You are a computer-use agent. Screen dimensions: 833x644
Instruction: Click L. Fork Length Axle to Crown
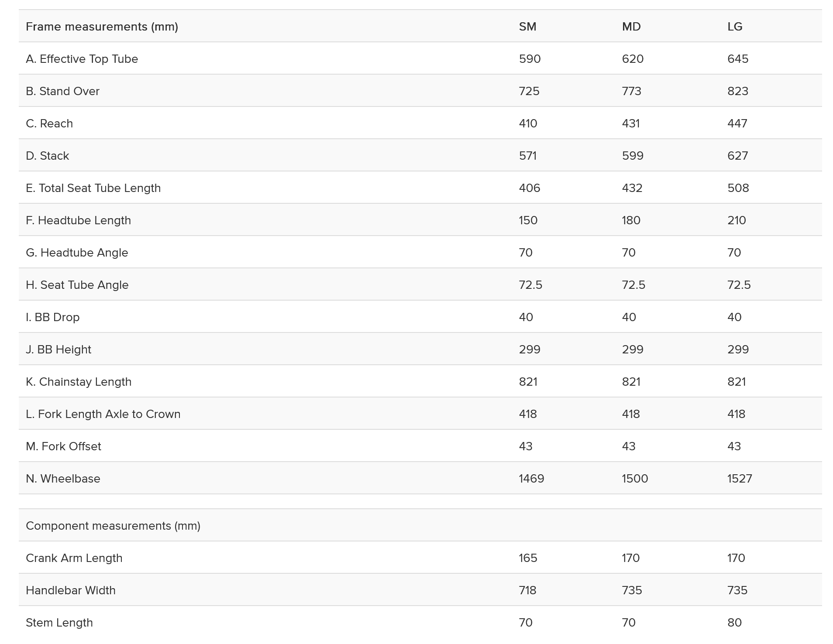click(x=103, y=414)
